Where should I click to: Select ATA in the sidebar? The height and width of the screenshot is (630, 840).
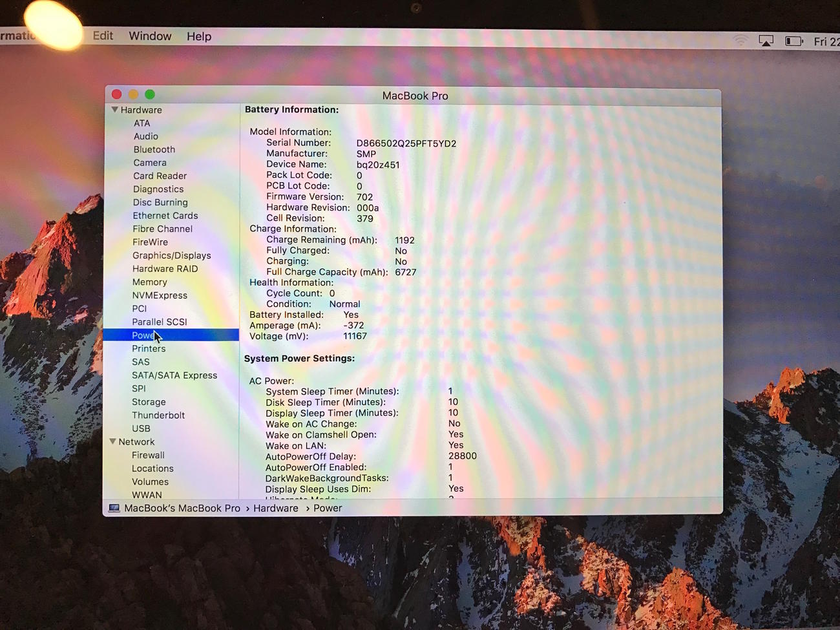pos(142,123)
